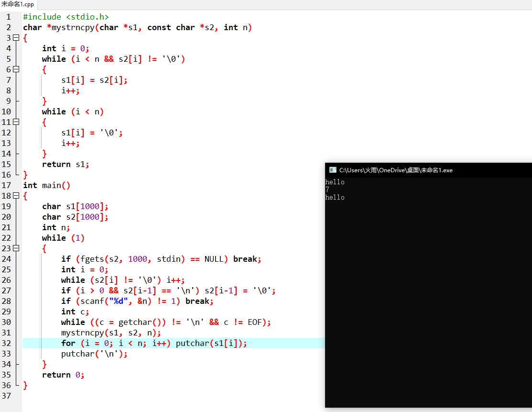Click 'char s1[1000];' on line 19
The image size is (532, 412).
coord(75,207)
